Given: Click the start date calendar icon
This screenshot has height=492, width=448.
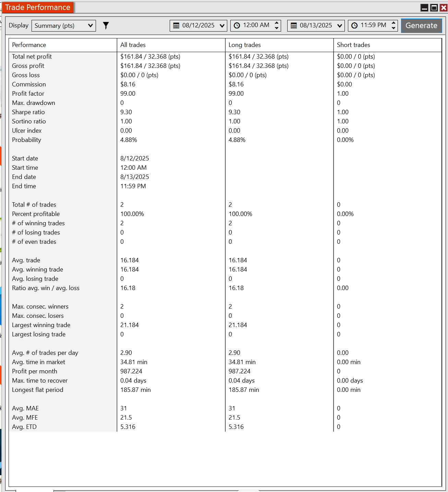Looking at the screenshot, I should tap(176, 26).
